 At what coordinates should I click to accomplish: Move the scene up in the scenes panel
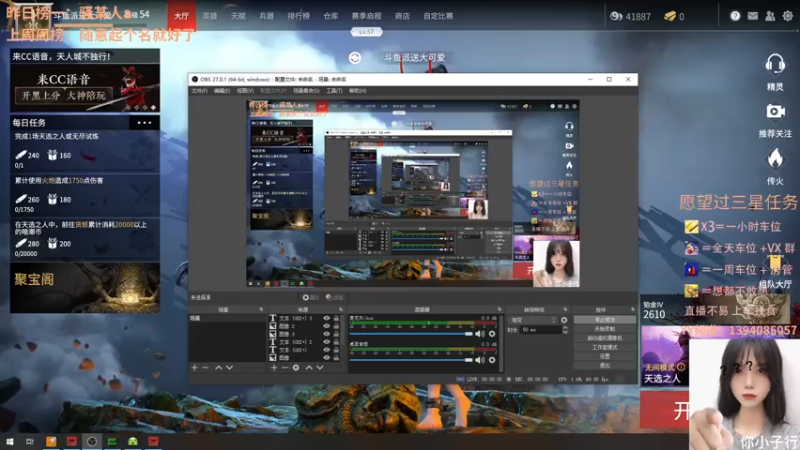pos(218,367)
